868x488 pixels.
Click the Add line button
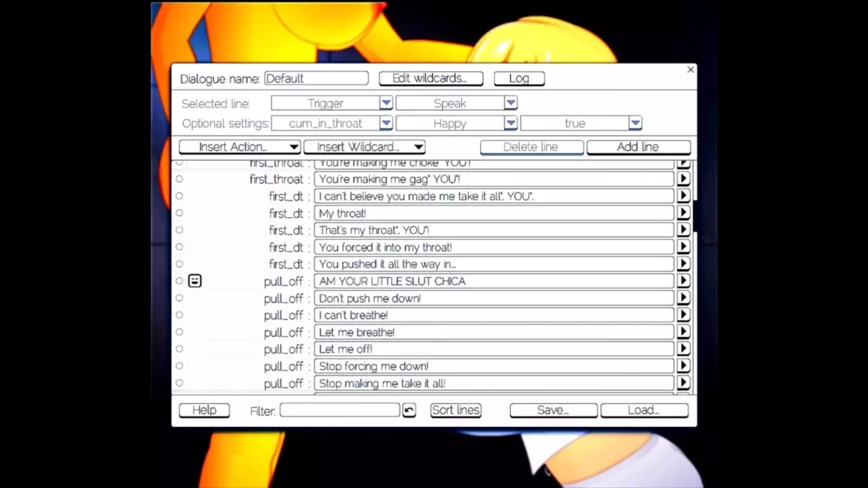(637, 147)
